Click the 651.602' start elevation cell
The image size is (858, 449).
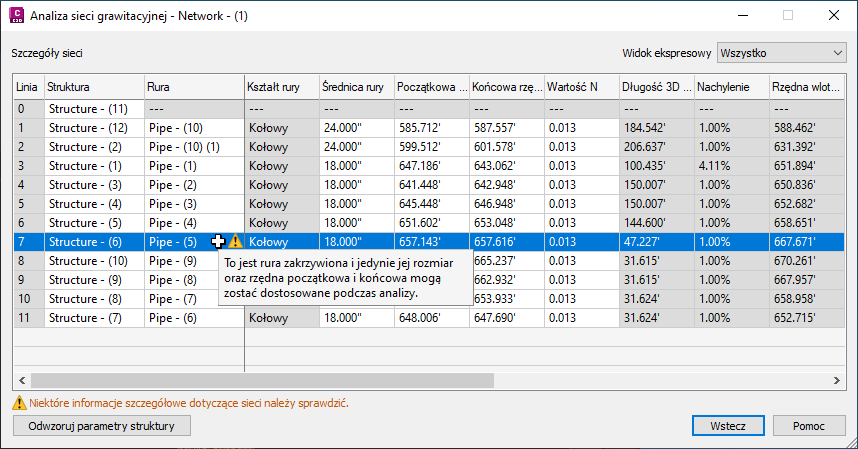432,223
